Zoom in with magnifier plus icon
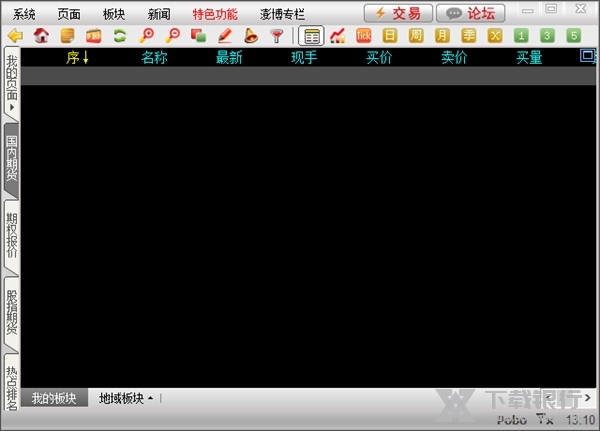This screenshot has height=431, width=600. (146, 36)
